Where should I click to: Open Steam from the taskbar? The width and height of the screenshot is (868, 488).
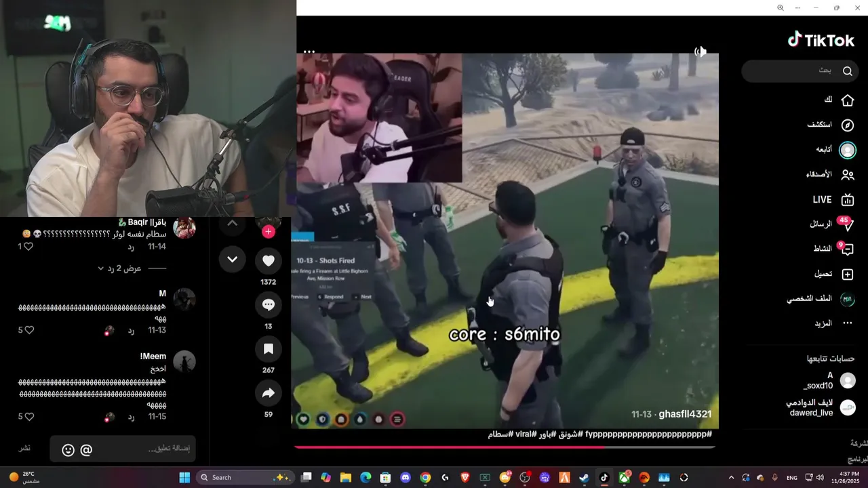(584, 477)
